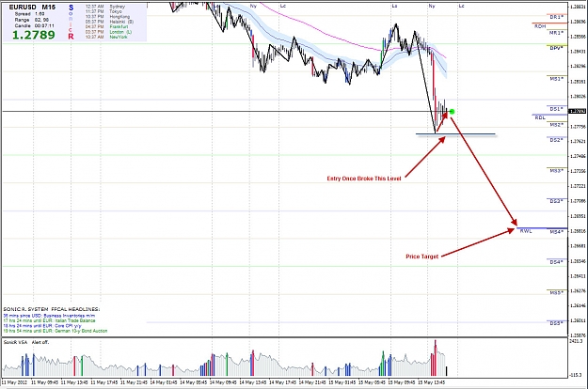
Task: Select the HongKong session clock row
Action: click(107, 17)
